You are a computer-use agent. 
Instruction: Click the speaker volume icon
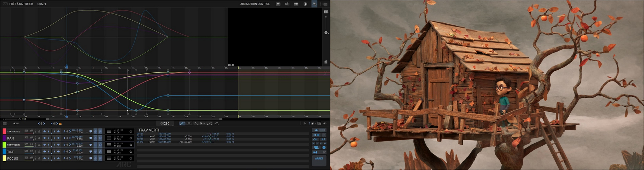(325, 123)
